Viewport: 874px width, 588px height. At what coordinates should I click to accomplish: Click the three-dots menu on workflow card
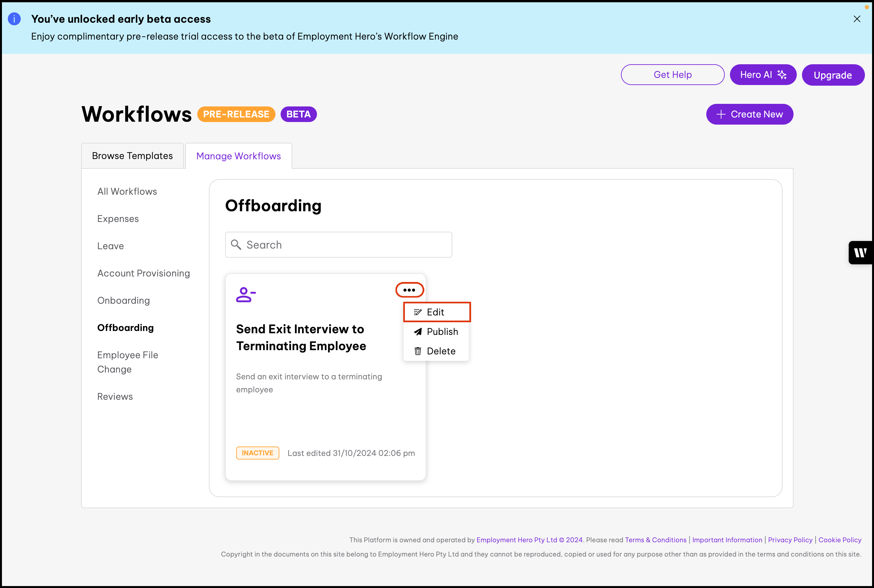pyautogui.click(x=409, y=290)
